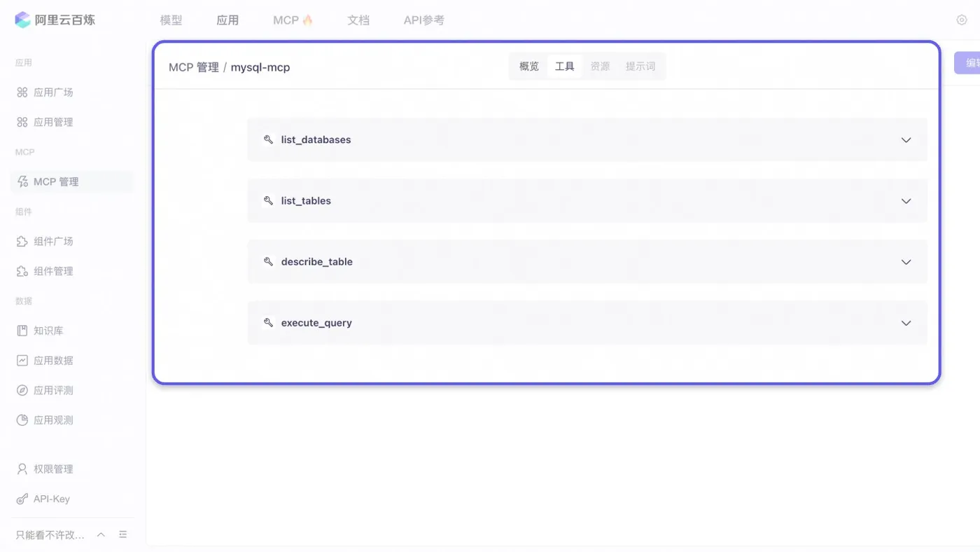Collapse the sidebar using the menu-fold icon
The image size is (980, 552).
tap(123, 534)
